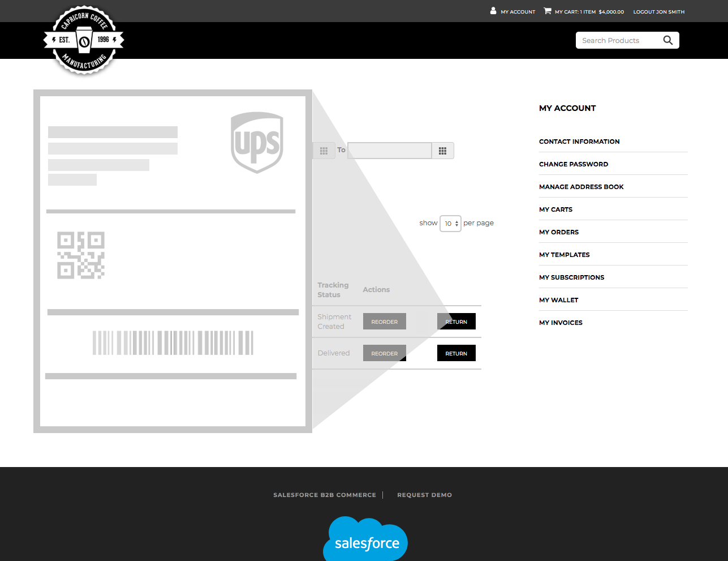
Task: Click the shopping cart icon in header
Action: point(548,11)
